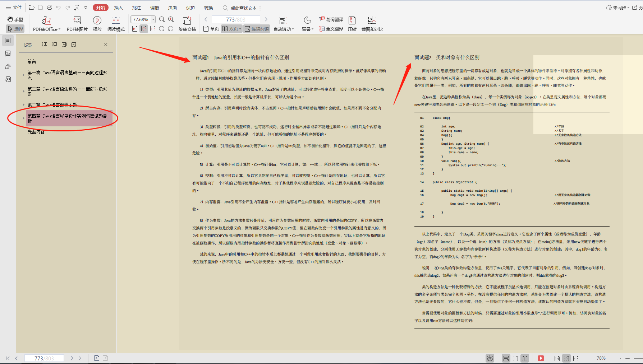Click the 压缩 compress icon
Screen dimensions: 643x364
[352, 24]
